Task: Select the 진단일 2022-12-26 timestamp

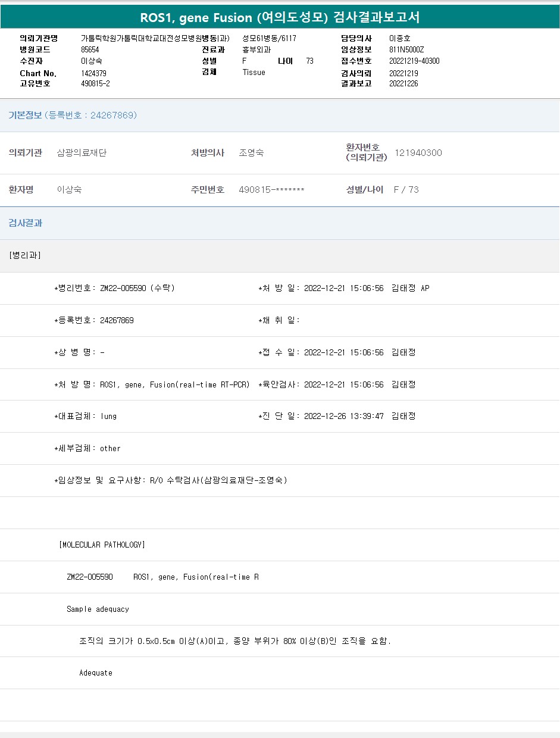Action: 343,417
